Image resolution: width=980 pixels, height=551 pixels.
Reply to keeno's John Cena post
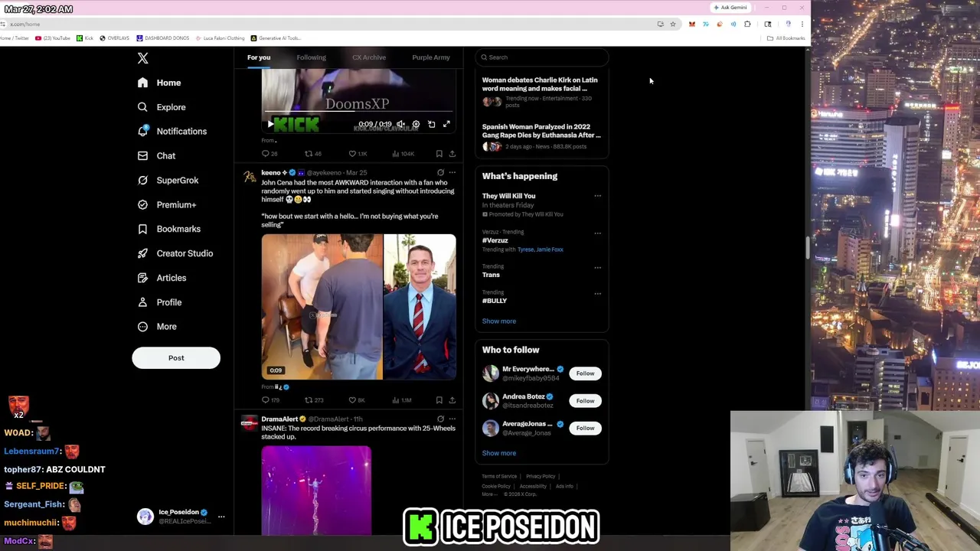click(x=270, y=400)
